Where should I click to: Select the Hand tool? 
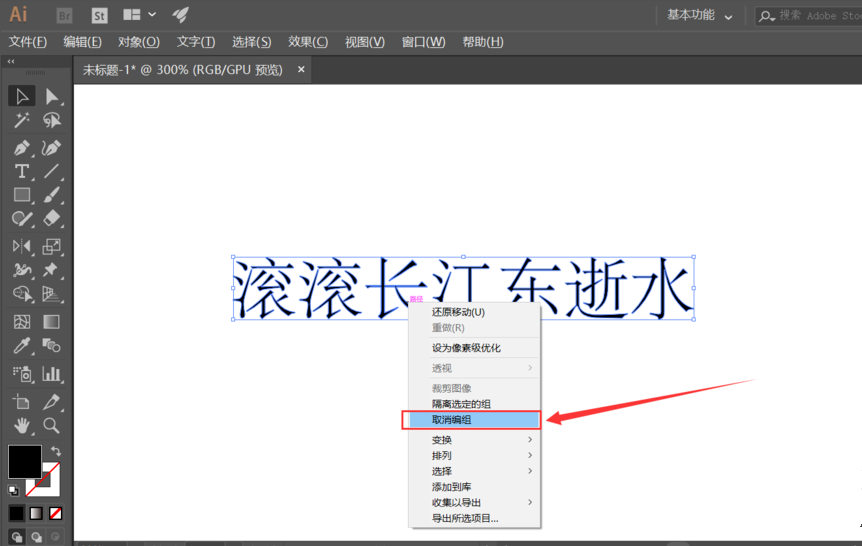pos(21,425)
